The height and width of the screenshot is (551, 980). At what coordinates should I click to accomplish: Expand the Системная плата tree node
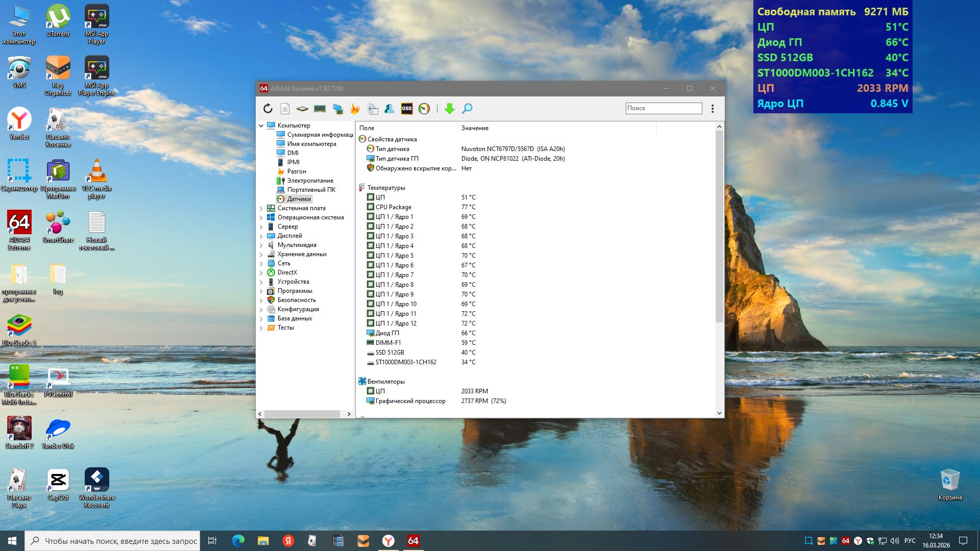(261, 208)
